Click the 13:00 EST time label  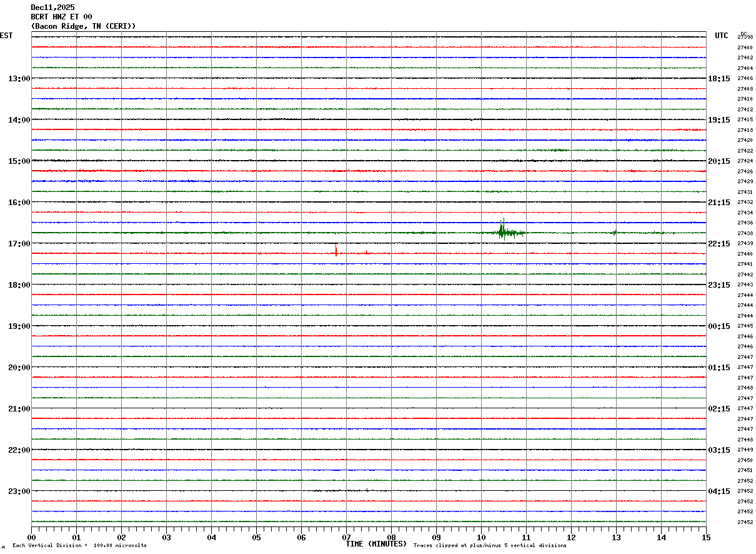pos(19,79)
